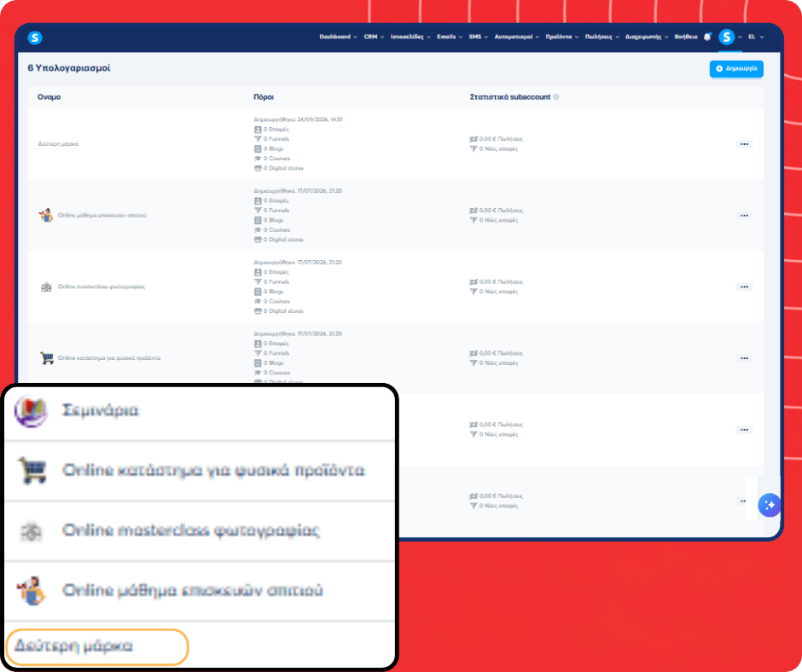Open Online μάθημα επισκευών σπιτιού in table
Image resolution: width=802 pixels, height=672 pixels.
click(x=102, y=215)
